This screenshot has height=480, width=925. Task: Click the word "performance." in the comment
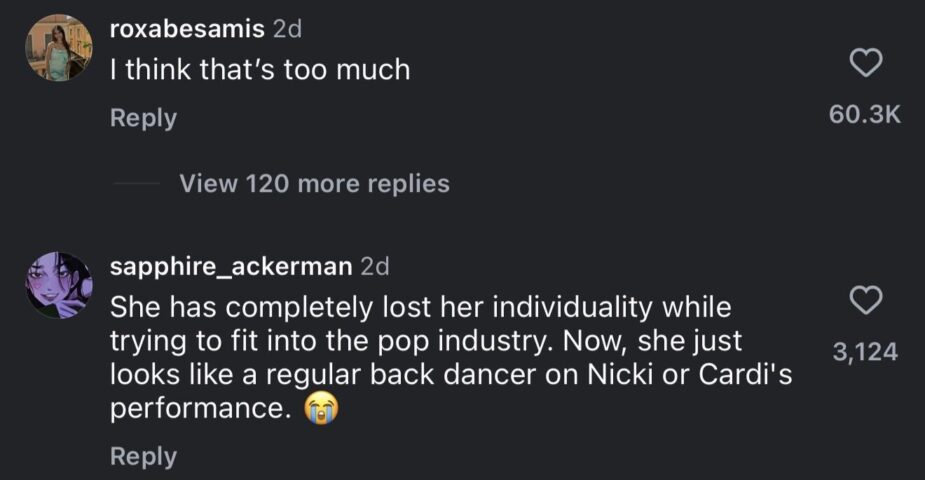[x=201, y=411]
